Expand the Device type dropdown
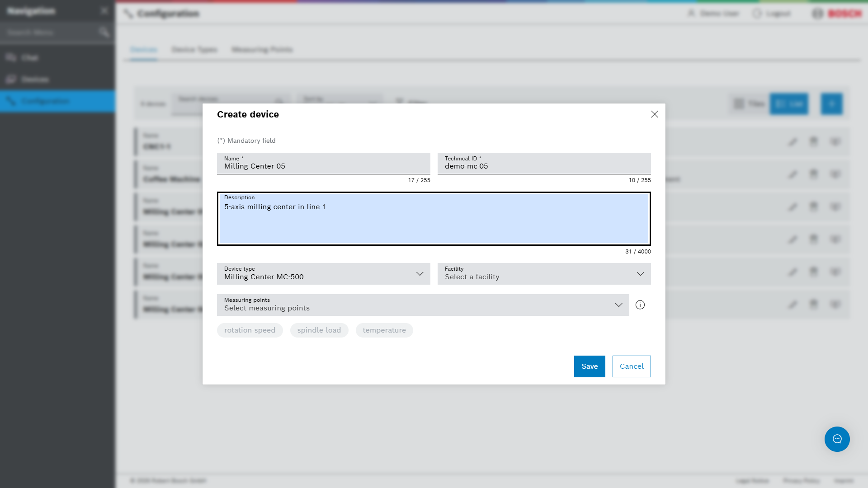 coord(324,274)
